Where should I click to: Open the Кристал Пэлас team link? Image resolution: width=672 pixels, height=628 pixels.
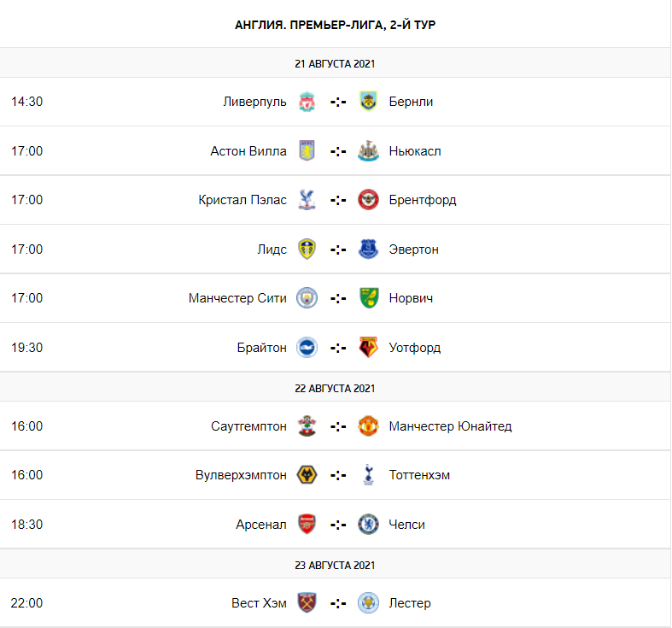click(243, 200)
